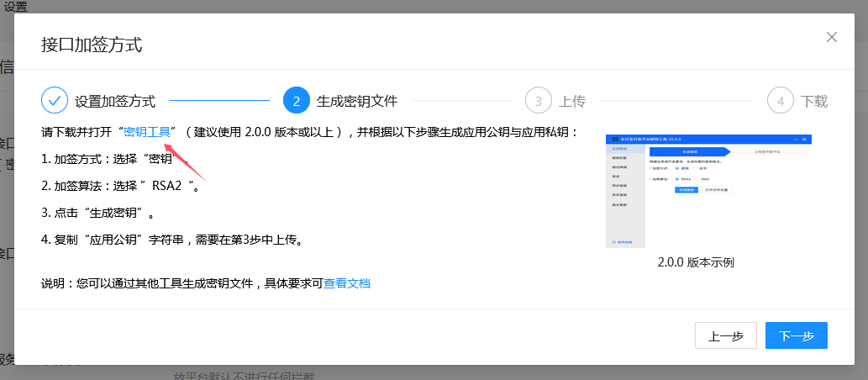Click the blue step 2 circle
The image size is (868, 380).
pos(297,101)
